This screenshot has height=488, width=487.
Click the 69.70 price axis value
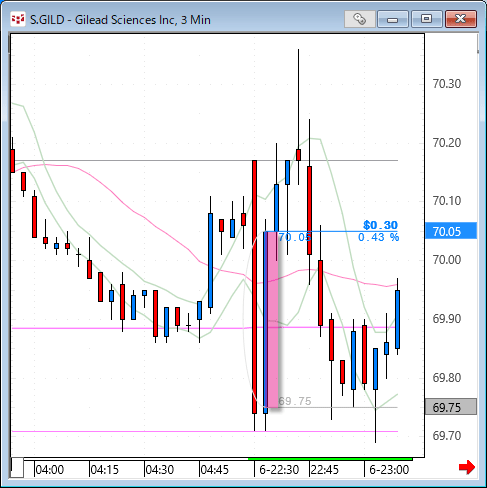tap(447, 436)
